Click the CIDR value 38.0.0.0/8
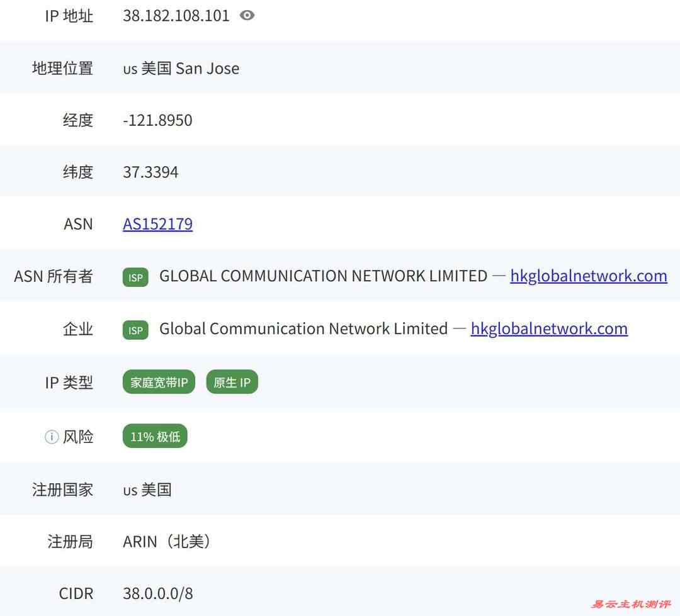This screenshot has height=616, width=680. 157,593
